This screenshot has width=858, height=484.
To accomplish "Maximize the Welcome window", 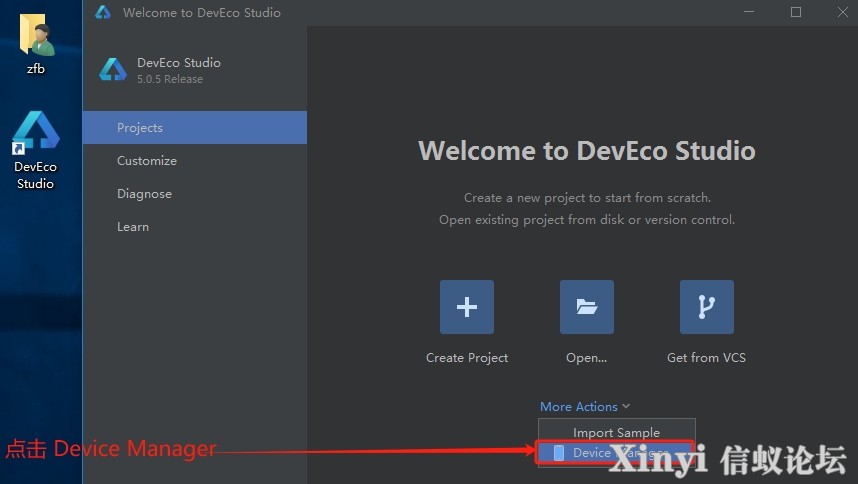I will click(x=796, y=12).
